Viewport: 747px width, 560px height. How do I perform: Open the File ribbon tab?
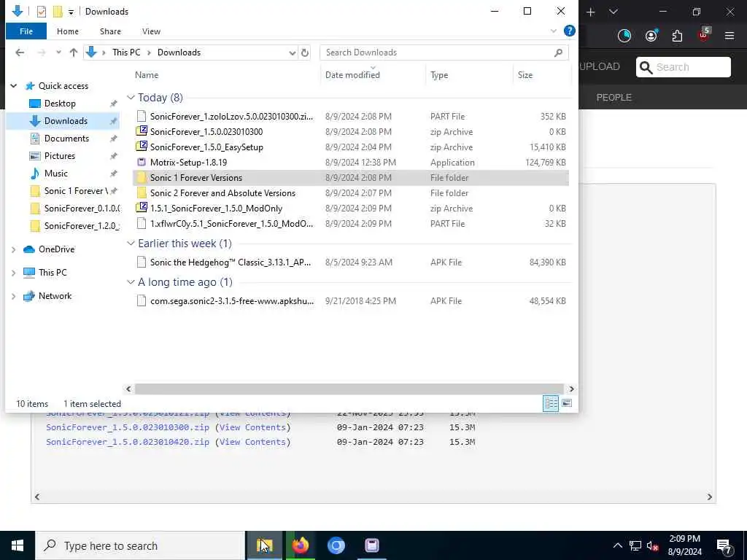26,31
